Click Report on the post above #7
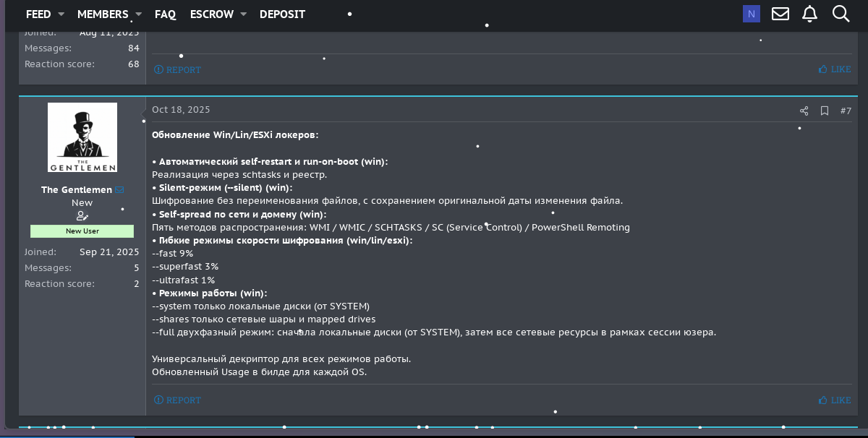Screen dimensions: 868x438 coord(177,70)
